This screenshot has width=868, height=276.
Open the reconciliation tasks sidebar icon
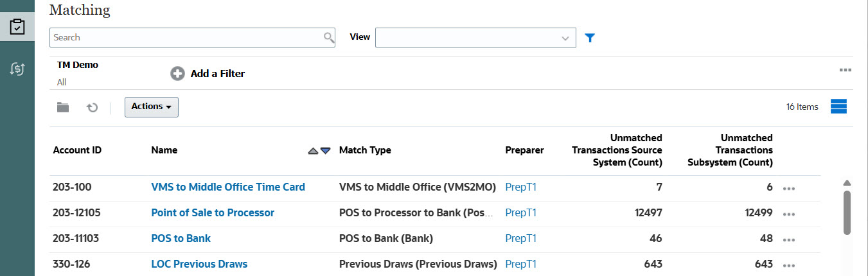pos(17,28)
